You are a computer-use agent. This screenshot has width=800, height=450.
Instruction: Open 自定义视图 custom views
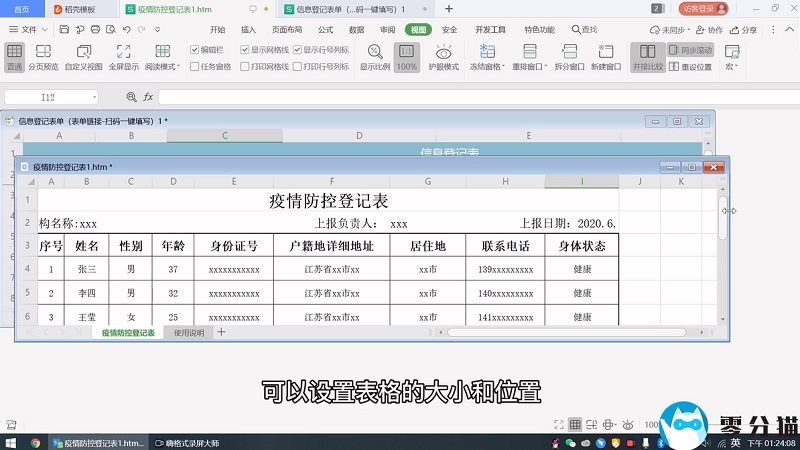point(83,56)
